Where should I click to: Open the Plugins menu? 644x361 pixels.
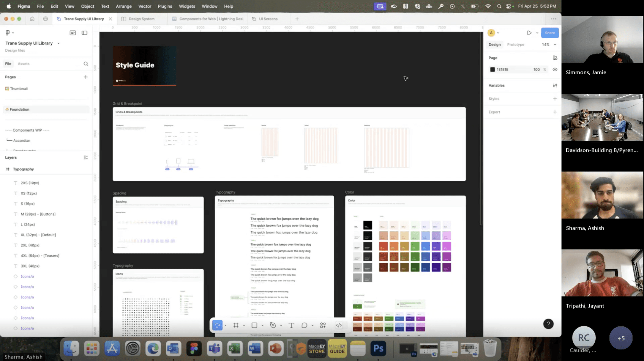(165, 6)
